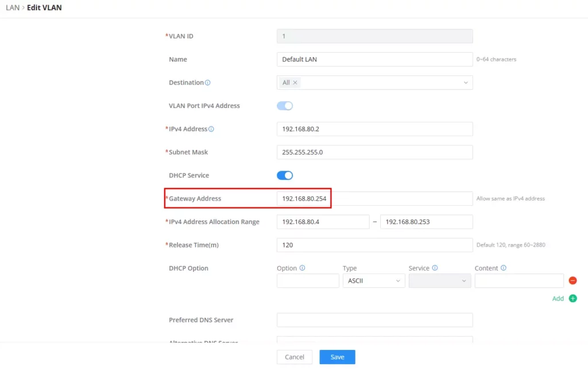Select the Edit VLAN breadcrumb title
Screen dimensions: 588x370
click(44, 7)
